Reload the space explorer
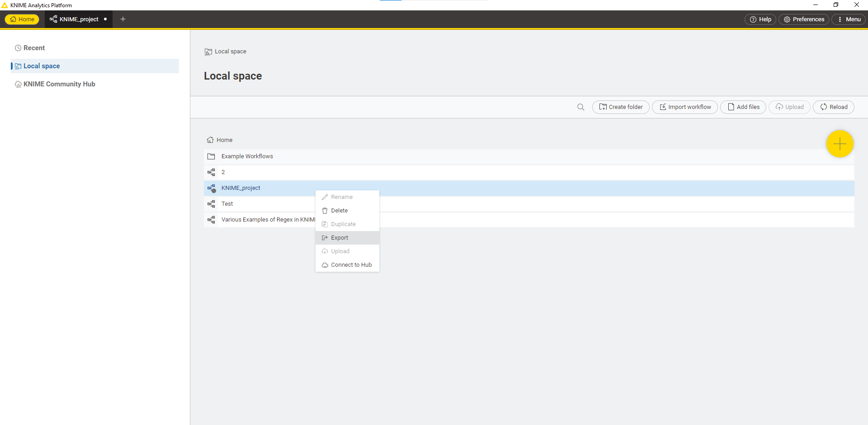The height and width of the screenshot is (425, 868). [x=834, y=107]
